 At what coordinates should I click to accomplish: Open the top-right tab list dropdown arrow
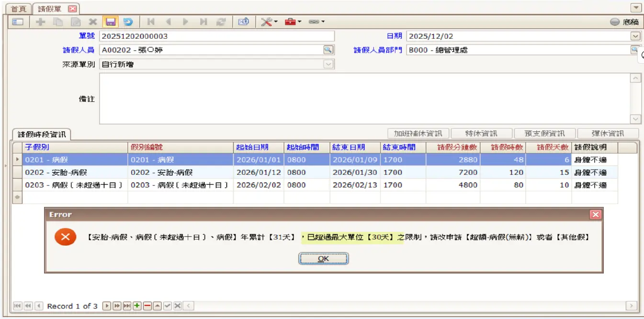(636, 8)
